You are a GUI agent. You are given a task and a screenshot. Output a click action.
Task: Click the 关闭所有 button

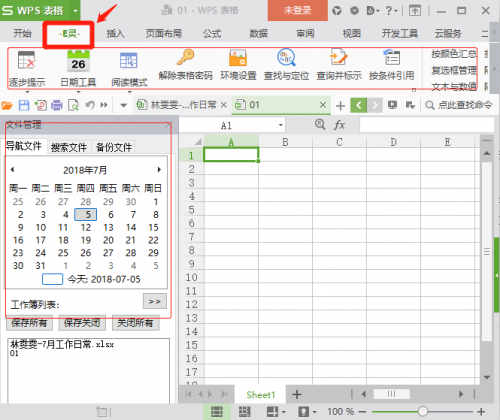click(x=135, y=323)
